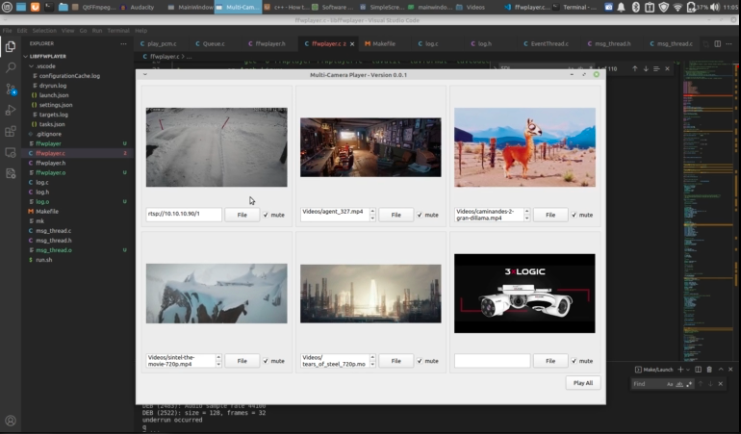Open the File menu in VS Code

(8, 30)
